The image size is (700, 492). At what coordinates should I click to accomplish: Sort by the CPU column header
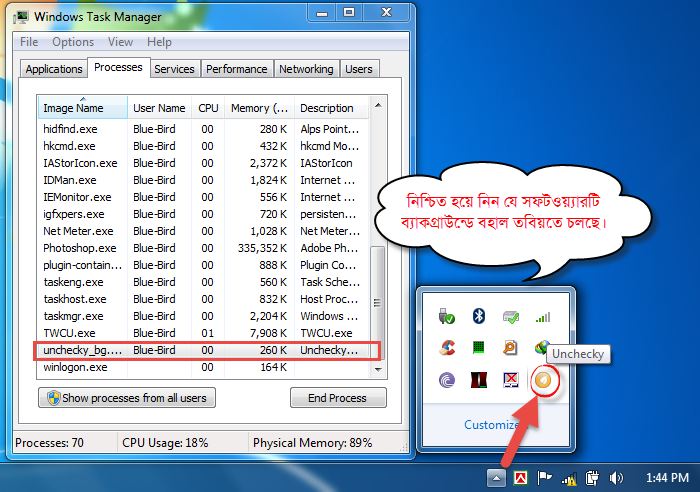click(208, 108)
